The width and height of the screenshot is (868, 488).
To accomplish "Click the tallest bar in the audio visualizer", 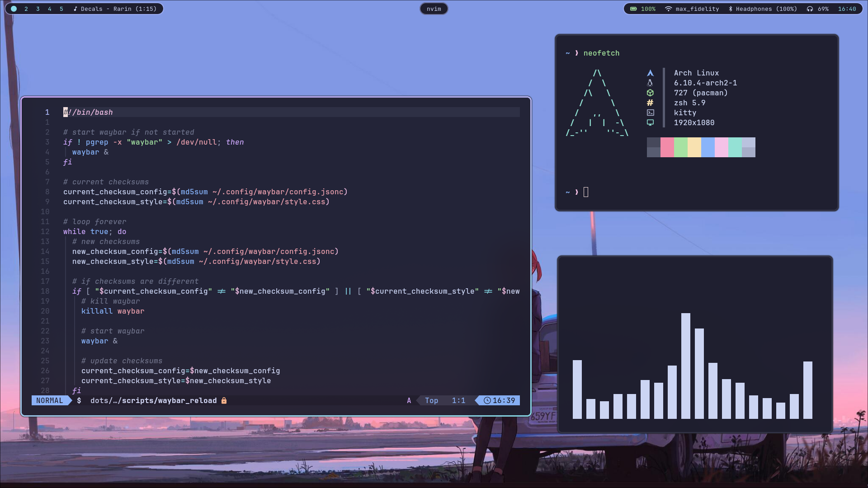I will tap(685, 366).
